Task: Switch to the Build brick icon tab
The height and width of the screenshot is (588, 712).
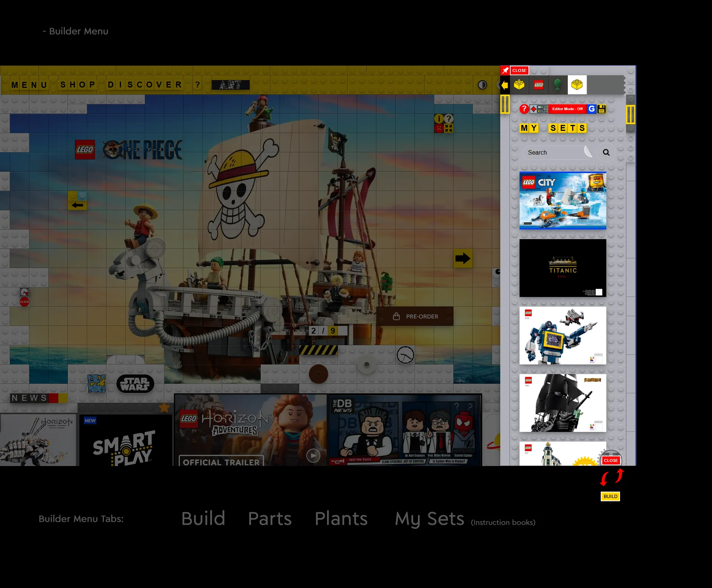Action: click(519, 85)
